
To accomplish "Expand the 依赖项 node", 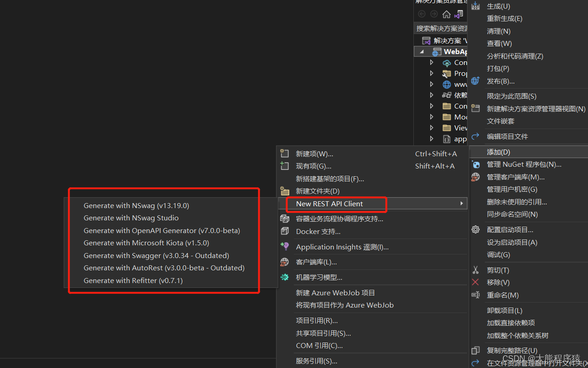I will pos(432,95).
